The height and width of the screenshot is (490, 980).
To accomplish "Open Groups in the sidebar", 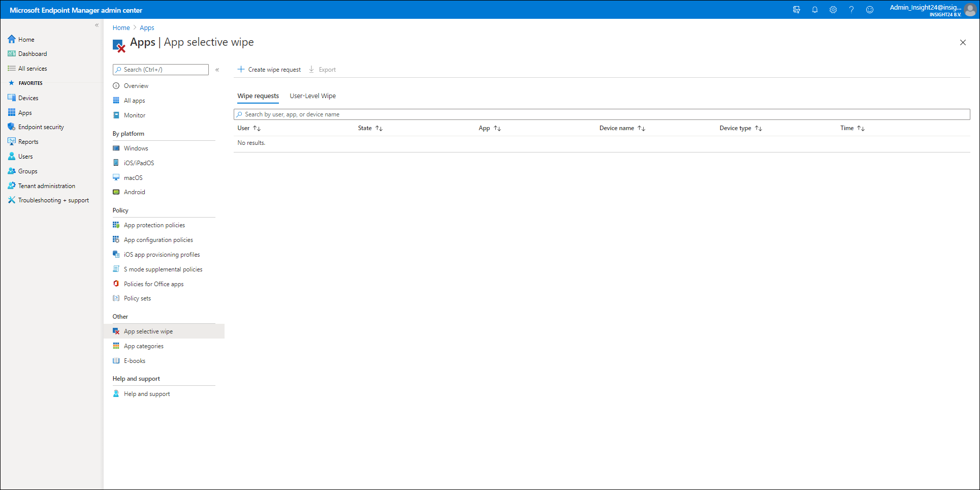I will 27,171.
